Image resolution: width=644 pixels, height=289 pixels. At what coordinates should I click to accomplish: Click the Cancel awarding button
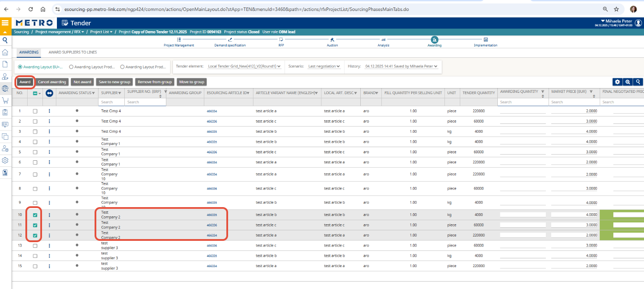tap(52, 82)
